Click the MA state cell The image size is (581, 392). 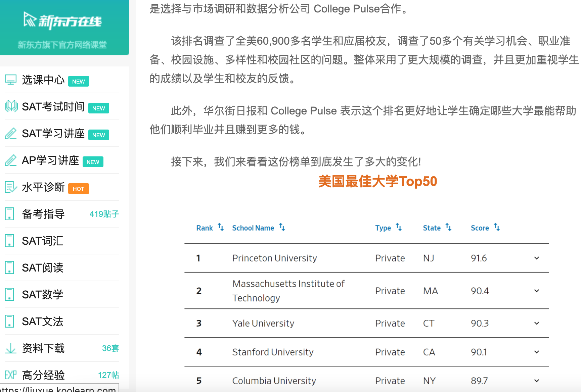pyautogui.click(x=431, y=291)
